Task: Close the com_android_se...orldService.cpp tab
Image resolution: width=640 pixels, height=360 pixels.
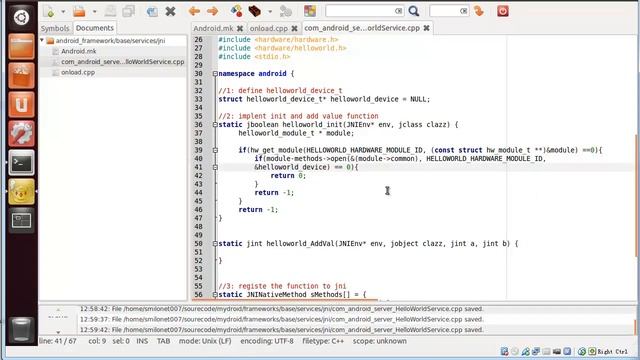Action: pos(427,28)
